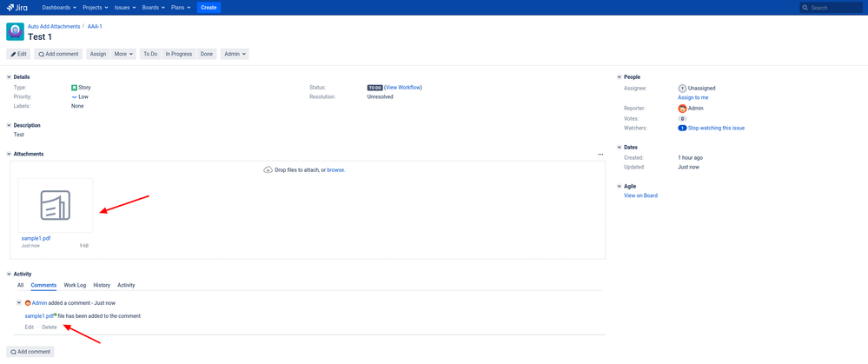This screenshot has width=868, height=364.
Task: Click the Admin author link in comment
Action: click(39, 303)
